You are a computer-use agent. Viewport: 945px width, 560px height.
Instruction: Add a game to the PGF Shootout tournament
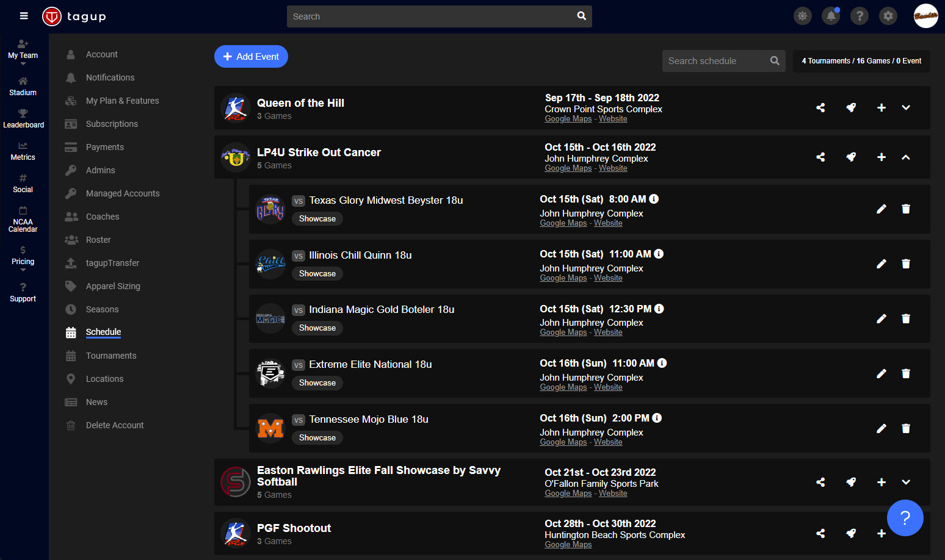pyautogui.click(x=882, y=533)
